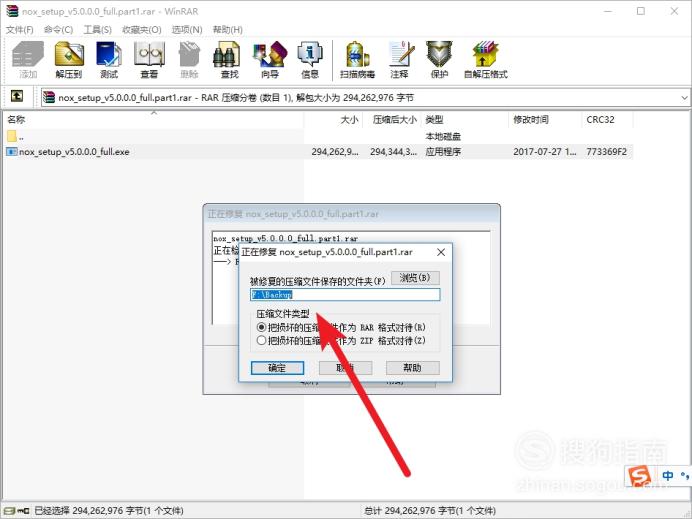Screen dimensions: 692x519
Task: Maximize the WinRAR window
Action: (641, 11)
